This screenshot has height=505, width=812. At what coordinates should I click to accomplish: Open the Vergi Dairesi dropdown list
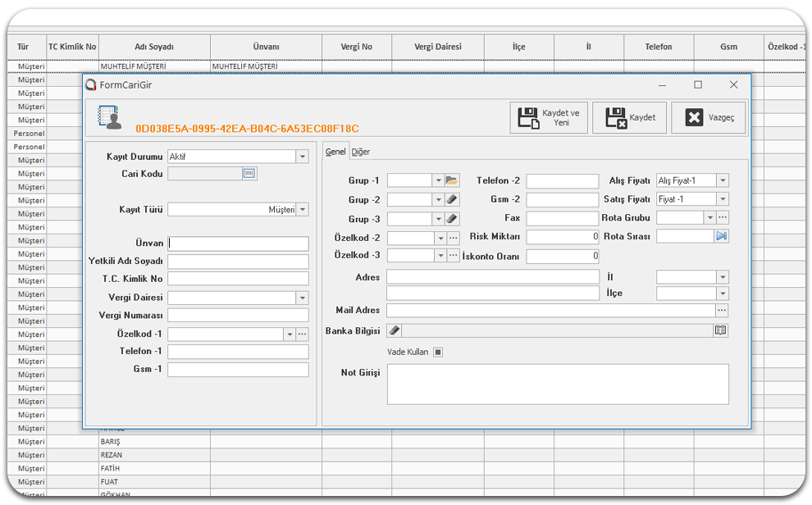pos(303,298)
